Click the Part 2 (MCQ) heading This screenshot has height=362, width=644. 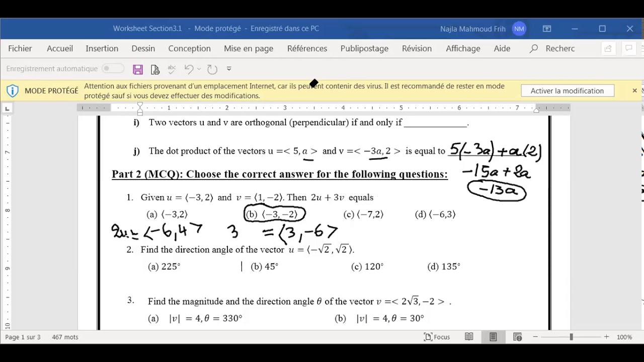click(280, 174)
